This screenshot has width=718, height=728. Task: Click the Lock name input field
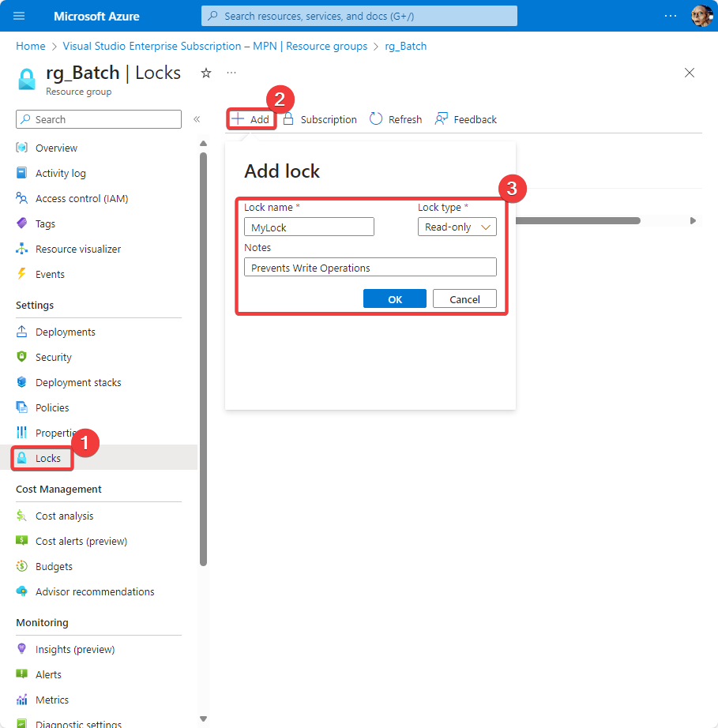tap(309, 227)
